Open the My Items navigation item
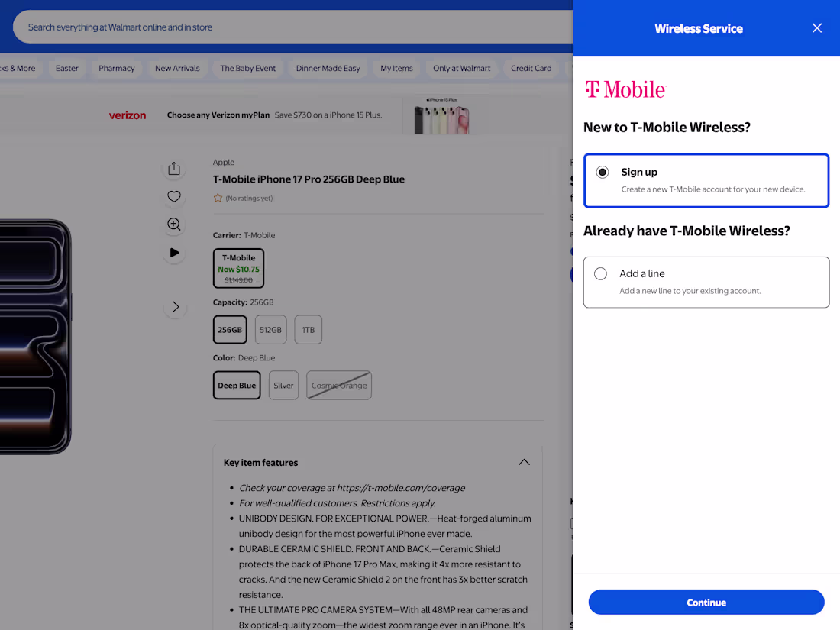The image size is (840, 630). [396, 68]
